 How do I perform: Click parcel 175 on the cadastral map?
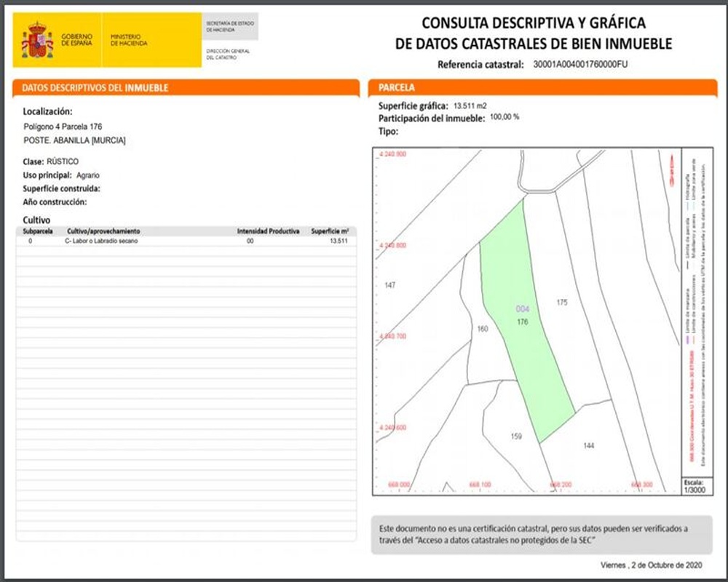pos(562,303)
